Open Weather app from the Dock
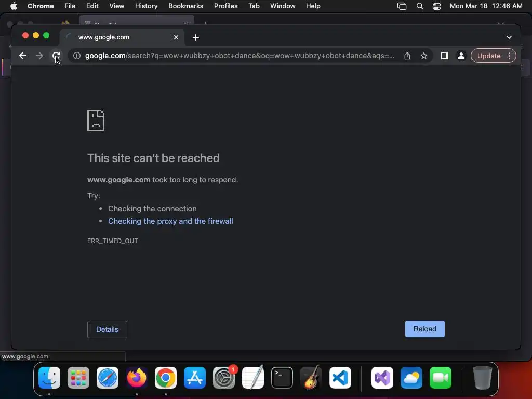This screenshot has height=399, width=532. coord(411,378)
